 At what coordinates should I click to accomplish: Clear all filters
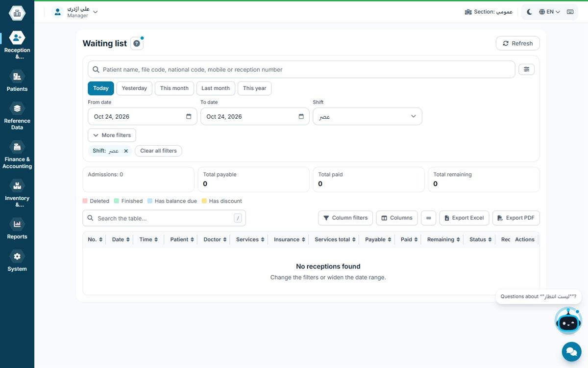point(158,151)
